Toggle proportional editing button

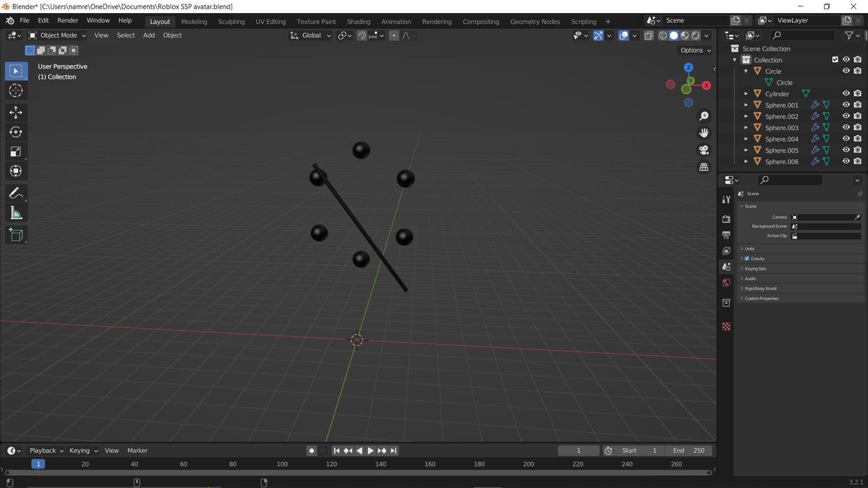[393, 35]
